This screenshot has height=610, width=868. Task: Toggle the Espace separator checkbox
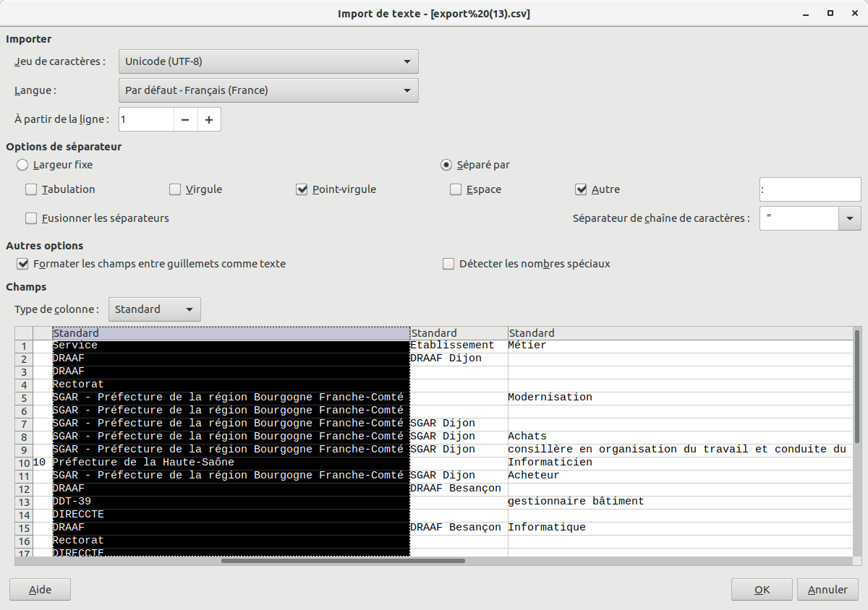[x=456, y=189]
